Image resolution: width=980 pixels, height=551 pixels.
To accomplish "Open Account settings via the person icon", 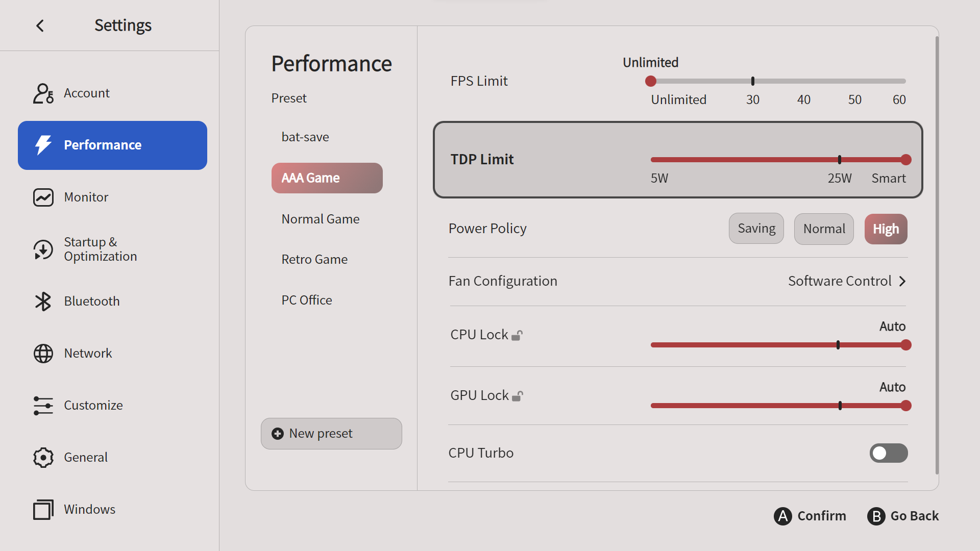I will pos(43,93).
